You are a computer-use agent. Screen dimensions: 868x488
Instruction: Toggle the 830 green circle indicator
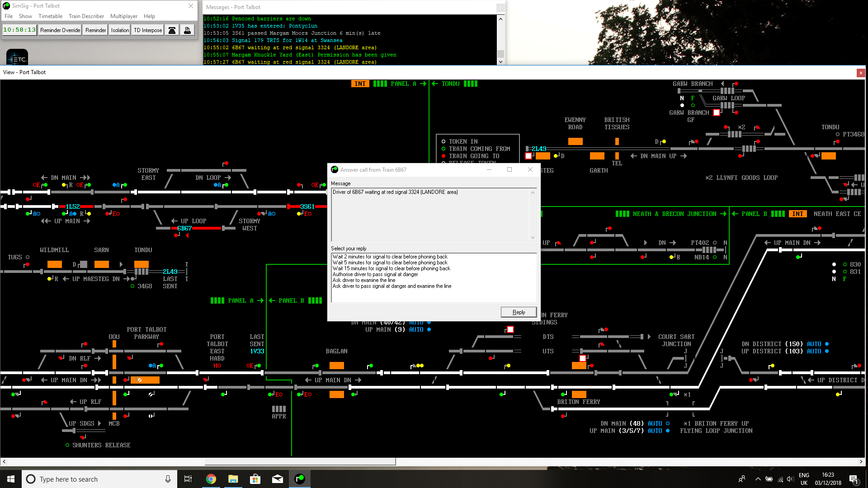[844, 264]
